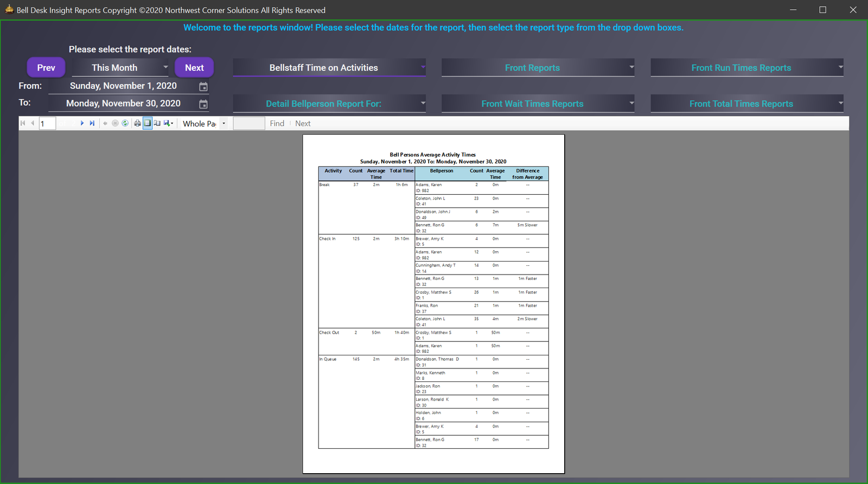Go to next report page
This screenshot has width=868, height=484.
point(82,123)
